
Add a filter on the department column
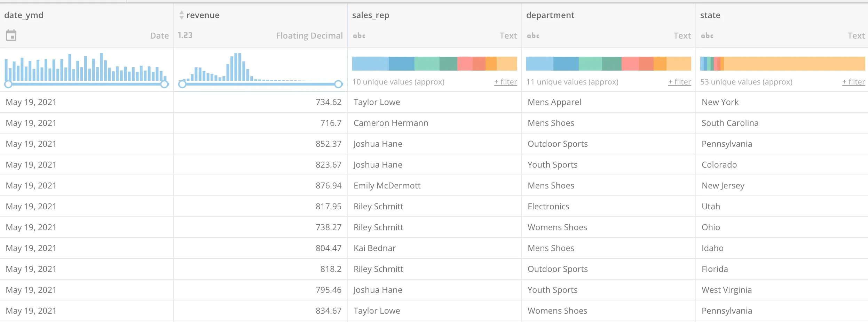(679, 82)
